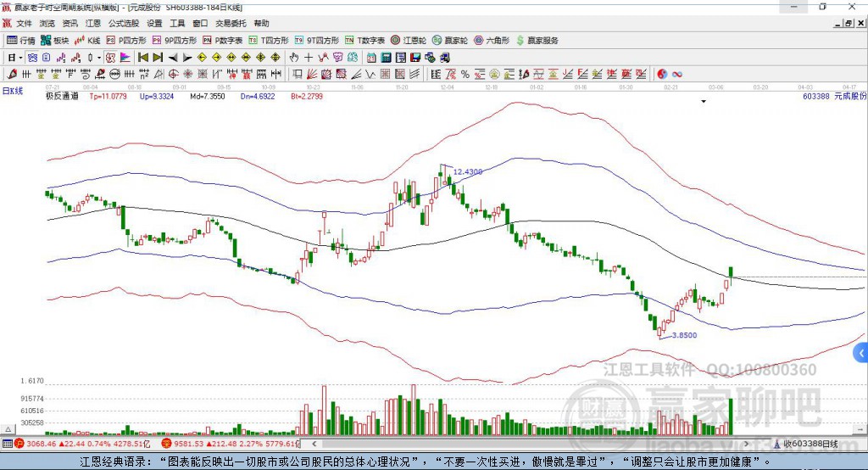Jump to first bar icon
Viewport: 868px width, 470px height.
(142, 57)
